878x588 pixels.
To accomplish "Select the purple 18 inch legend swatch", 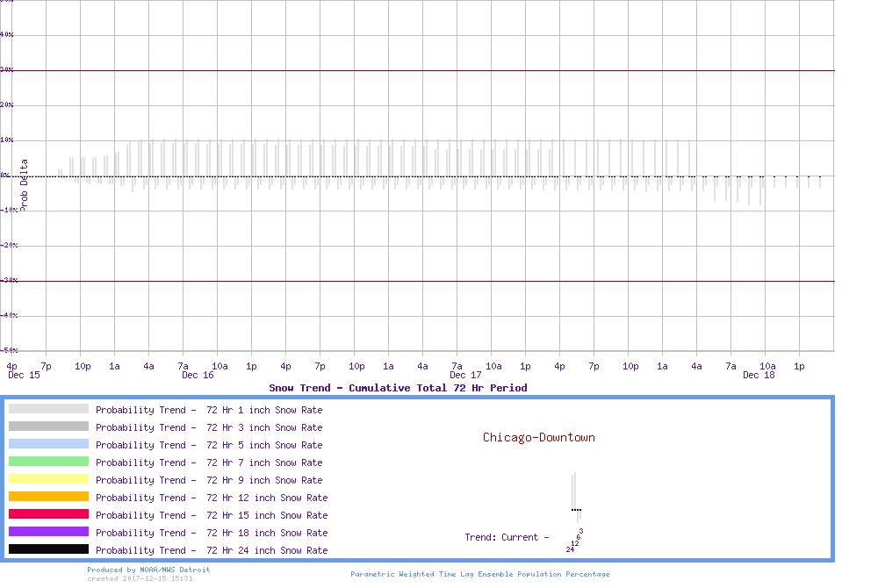I will click(48, 532).
